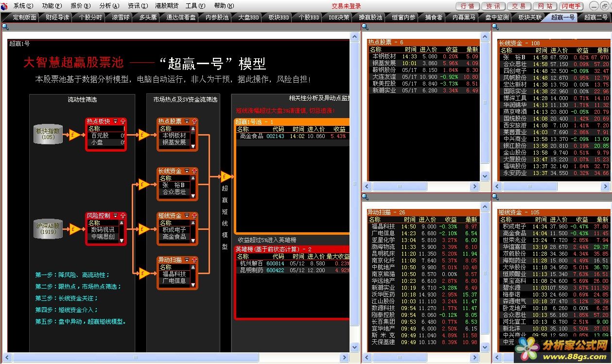Switch to the 定制版面 tab
Viewport: 612px width, 364px height.
point(23,17)
